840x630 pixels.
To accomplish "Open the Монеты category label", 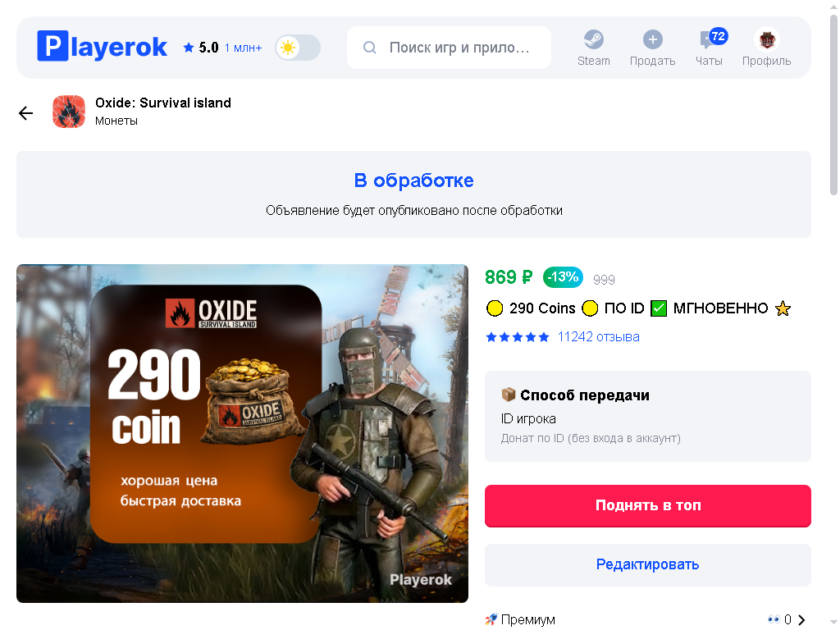I will click(x=116, y=121).
